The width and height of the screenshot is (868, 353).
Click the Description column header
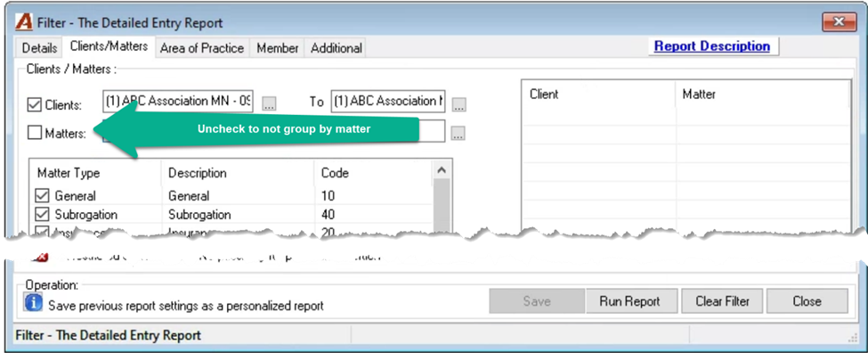point(238,173)
